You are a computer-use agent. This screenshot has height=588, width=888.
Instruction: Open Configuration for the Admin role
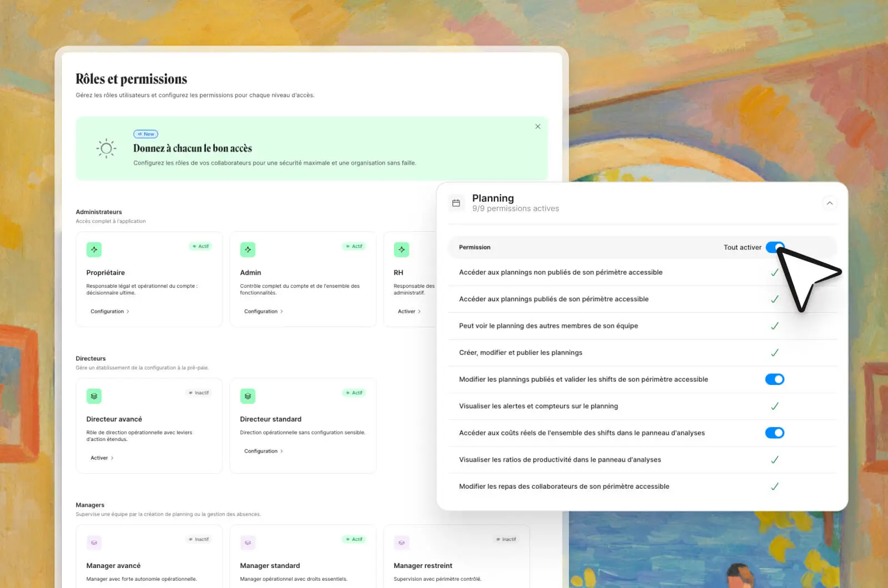[x=264, y=312]
